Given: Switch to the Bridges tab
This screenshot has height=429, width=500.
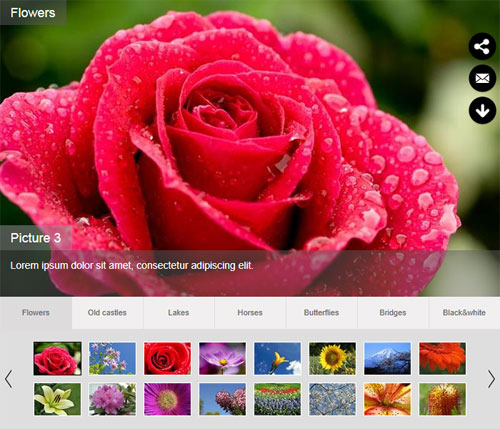Looking at the screenshot, I should pos(393,313).
